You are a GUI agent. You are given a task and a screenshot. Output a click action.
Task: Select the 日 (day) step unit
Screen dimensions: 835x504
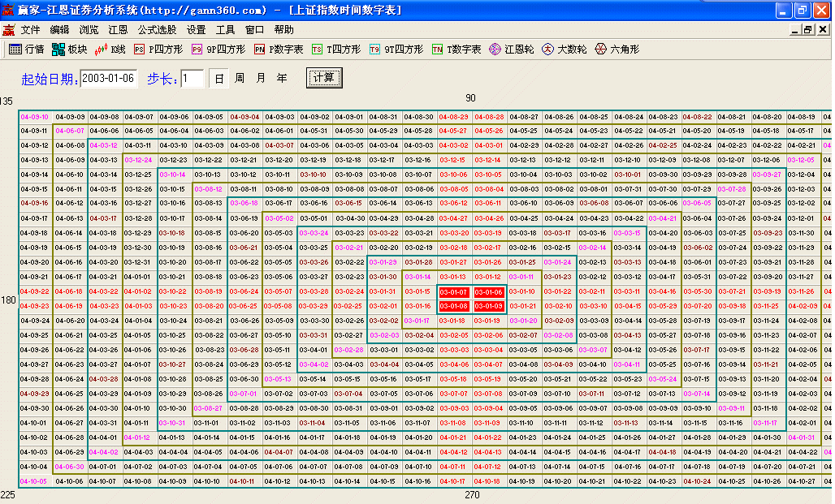click(219, 79)
